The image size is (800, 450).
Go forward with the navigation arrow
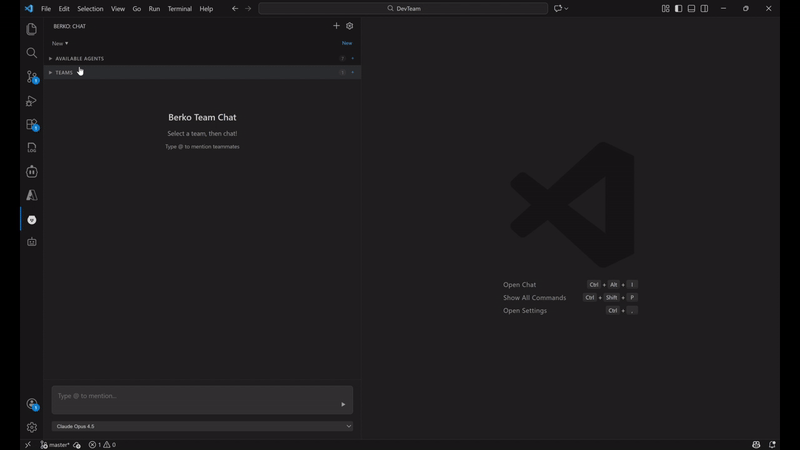pyautogui.click(x=248, y=8)
